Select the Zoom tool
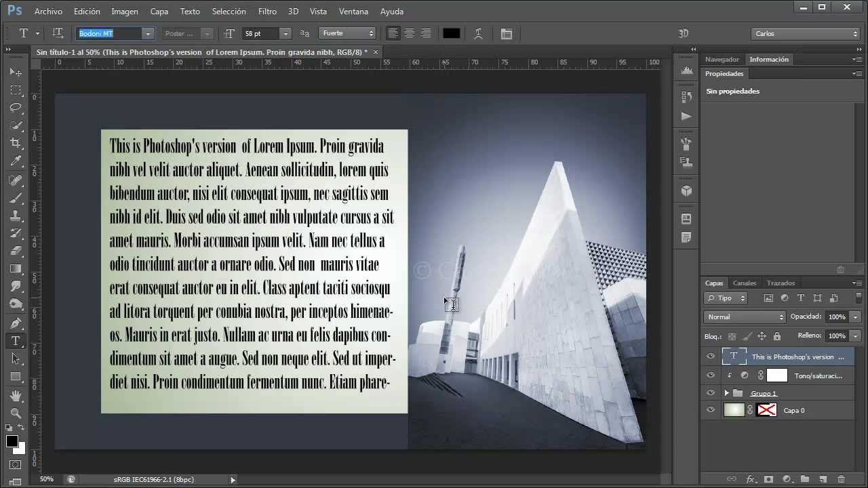Image resolution: width=868 pixels, height=488 pixels. (16, 413)
